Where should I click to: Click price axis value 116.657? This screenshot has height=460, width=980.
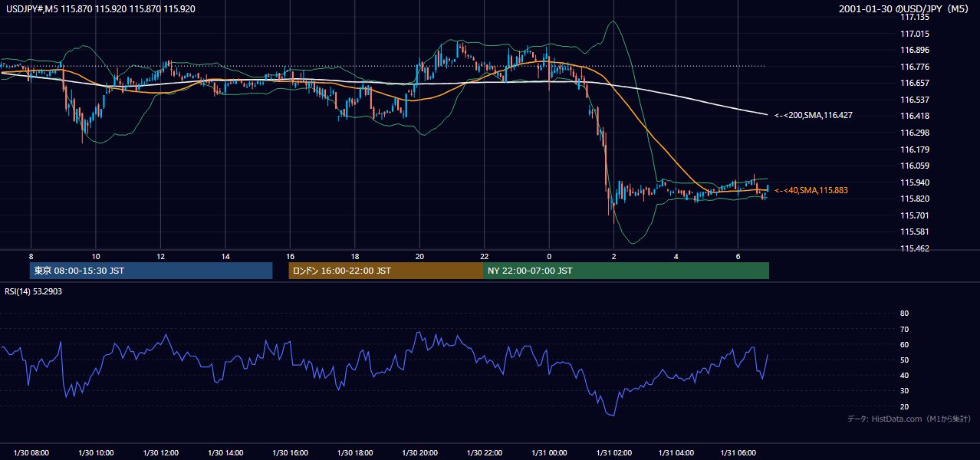(x=914, y=83)
